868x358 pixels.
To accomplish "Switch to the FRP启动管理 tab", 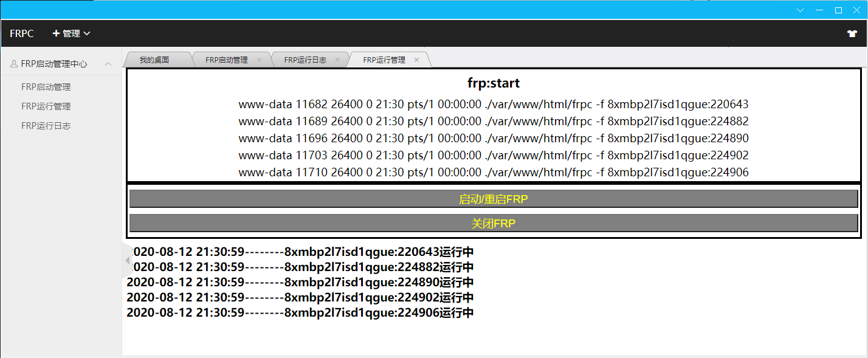I will point(226,60).
